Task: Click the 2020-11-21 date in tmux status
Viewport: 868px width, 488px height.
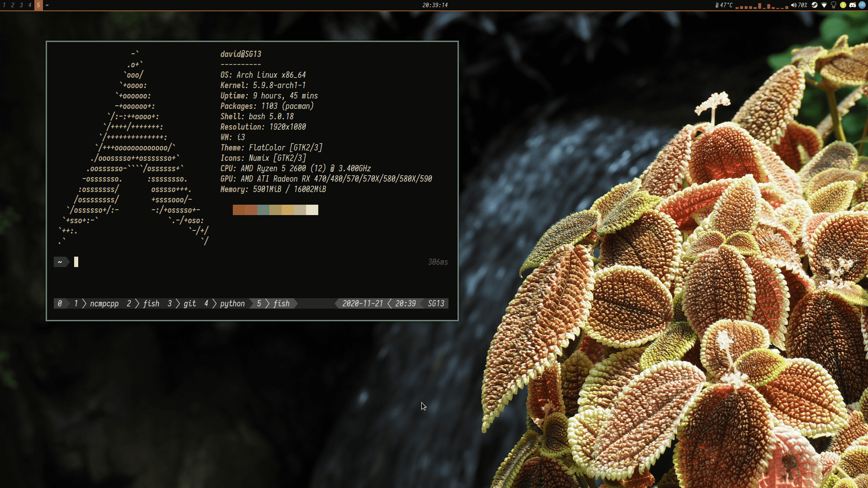Action: pyautogui.click(x=363, y=304)
